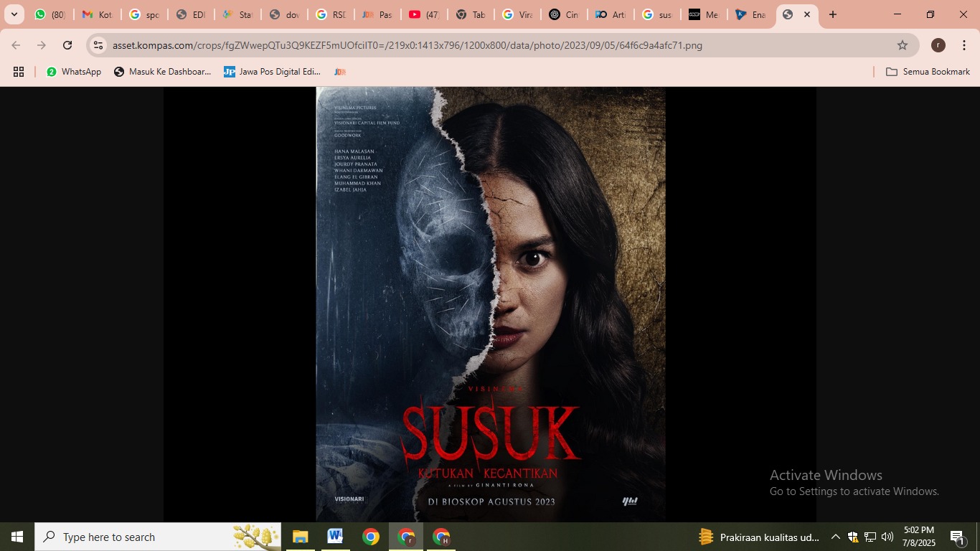
Task: Open the Prakiraan kualitas udara widget
Action: (759, 537)
